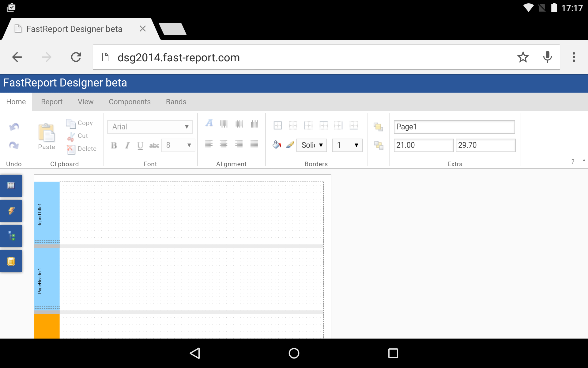Click the send to back icon
Screen dimensions: 588x368
(379, 145)
